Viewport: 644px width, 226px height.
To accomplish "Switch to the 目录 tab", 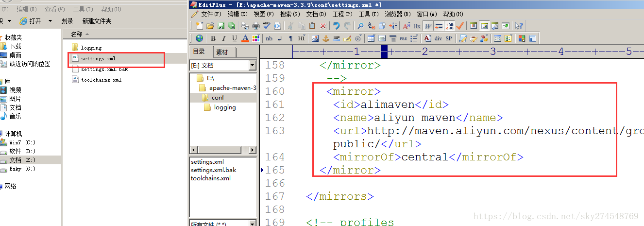I will click(x=200, y=52).
